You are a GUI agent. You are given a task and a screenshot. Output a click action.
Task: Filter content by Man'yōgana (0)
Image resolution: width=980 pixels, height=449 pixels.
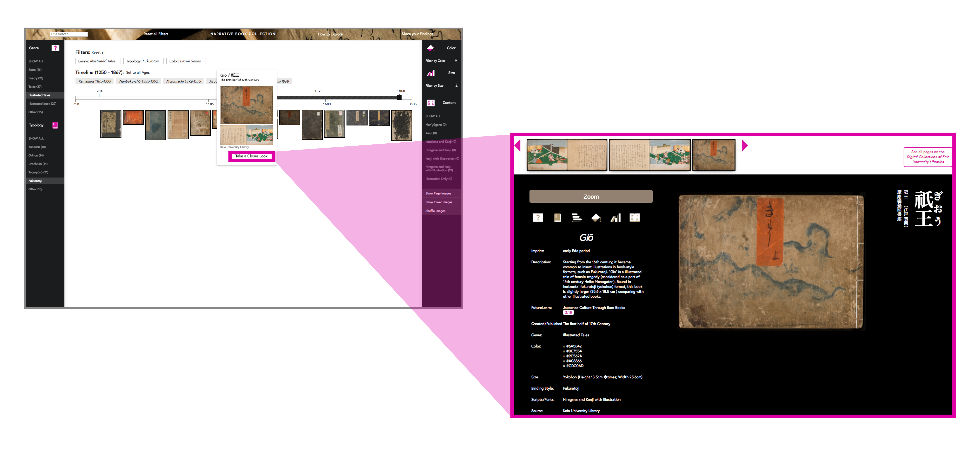pyautogui.click(x=436, y=125)
